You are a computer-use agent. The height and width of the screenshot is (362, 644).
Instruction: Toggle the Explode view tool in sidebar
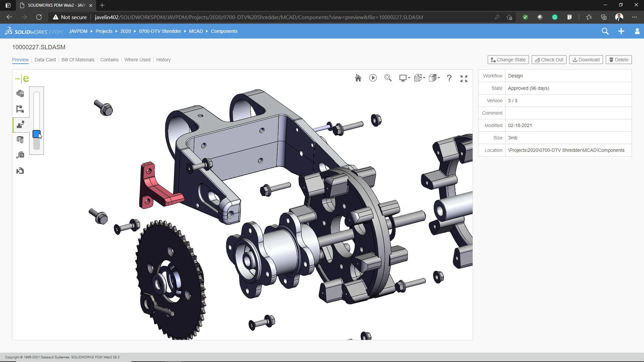click(x=20, y=125)
